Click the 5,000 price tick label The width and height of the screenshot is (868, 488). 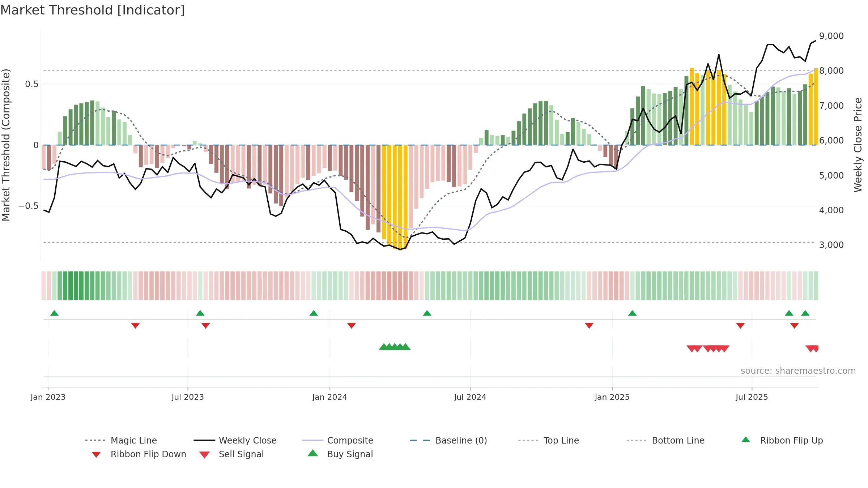pos(831,176)
